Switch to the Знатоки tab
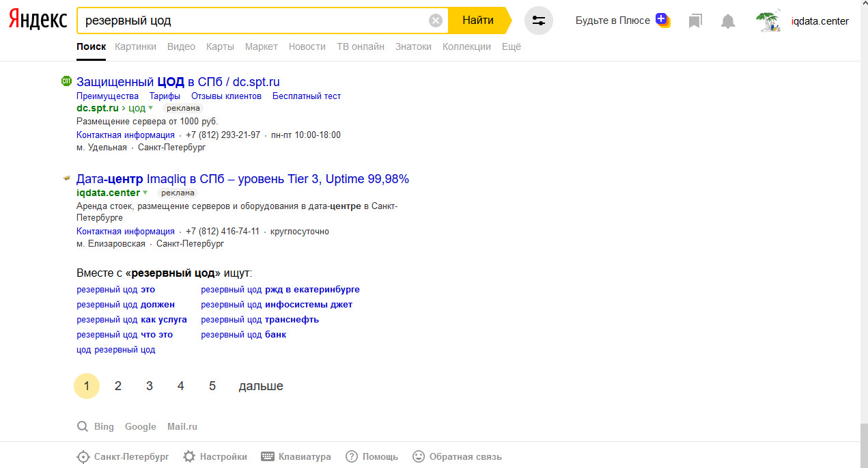 click(413, 46)
